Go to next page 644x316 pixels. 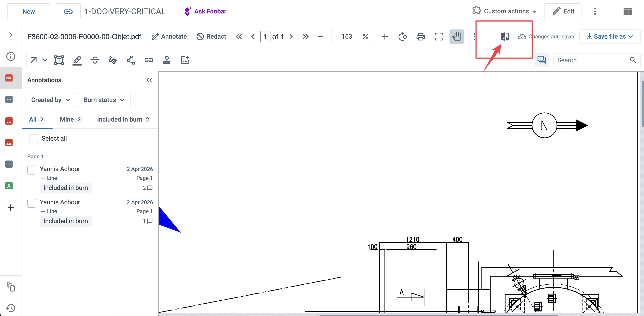291,37
